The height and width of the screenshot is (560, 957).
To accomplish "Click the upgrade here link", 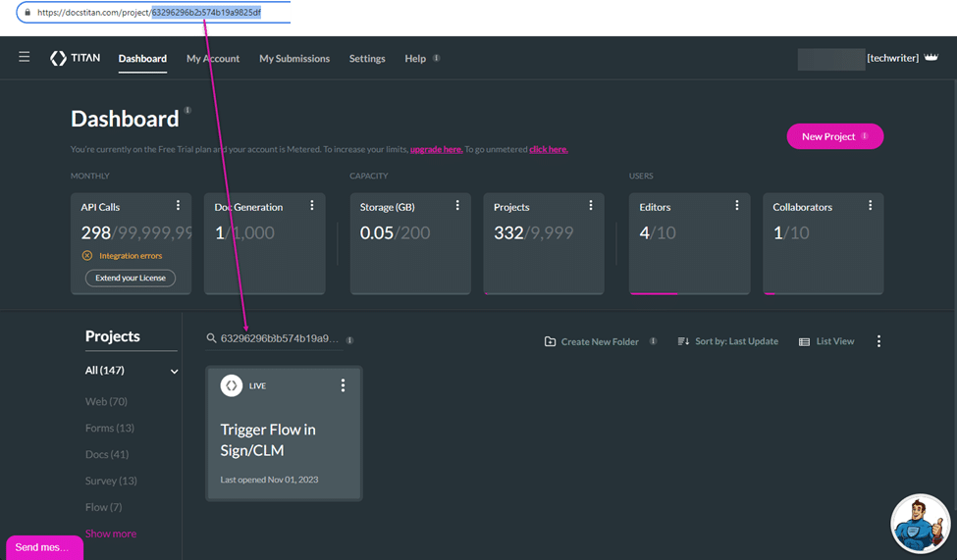I will click(436, 149).
